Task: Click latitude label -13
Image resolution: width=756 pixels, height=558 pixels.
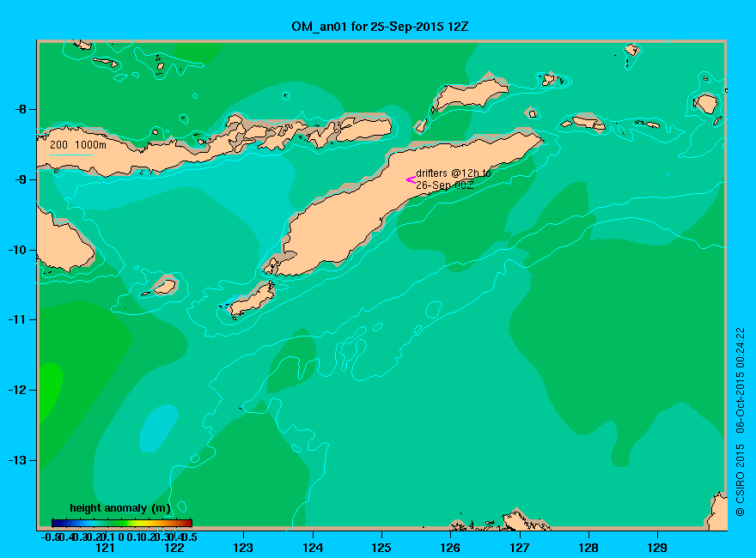Action: pyautogui.click(x=18, y=460)
